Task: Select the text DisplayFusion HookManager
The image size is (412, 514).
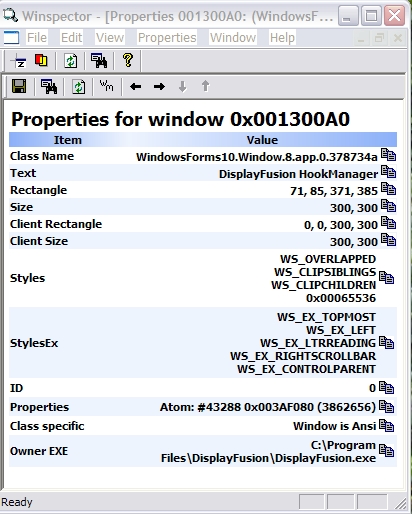Action: tap(298, 174)
